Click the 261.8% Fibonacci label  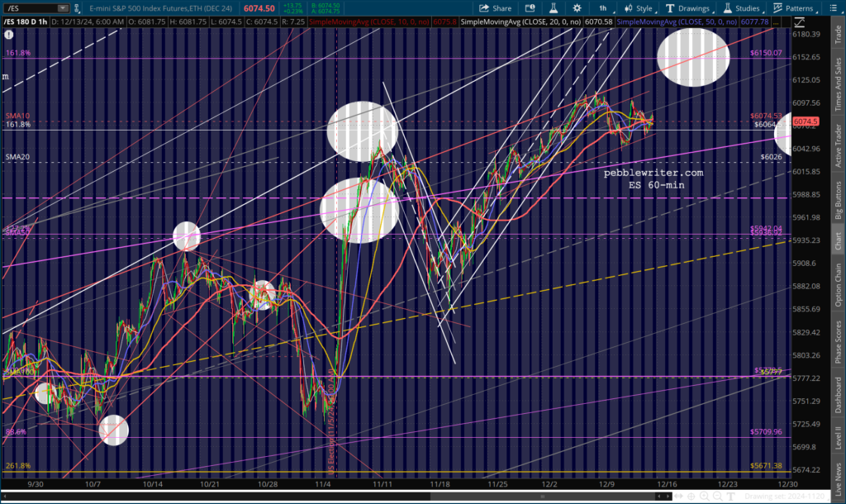pos(18,466)
